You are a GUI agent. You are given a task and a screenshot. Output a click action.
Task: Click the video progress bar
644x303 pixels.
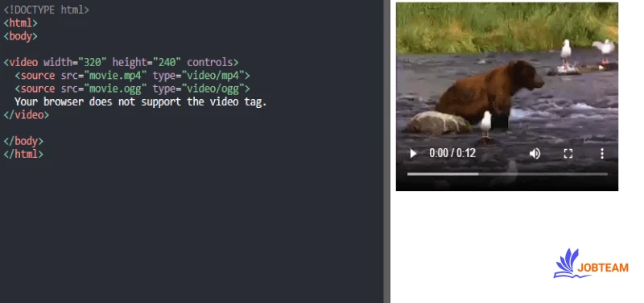tap(507, 174)
